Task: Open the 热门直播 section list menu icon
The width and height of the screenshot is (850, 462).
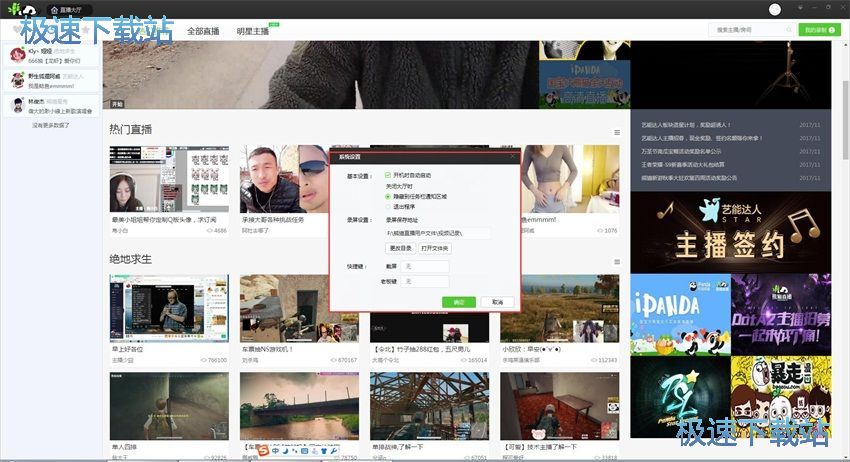Action: click(x=617, y=132)
